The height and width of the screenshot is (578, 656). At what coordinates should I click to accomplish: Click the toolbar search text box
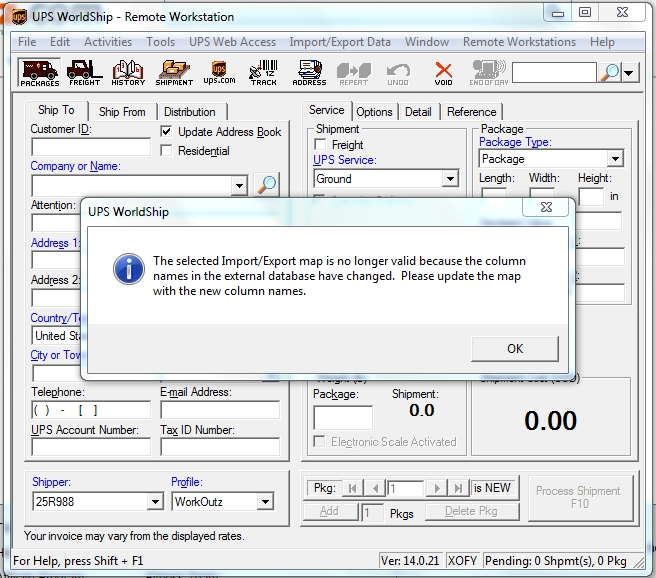pyautogui.click(x=554, y=73)
